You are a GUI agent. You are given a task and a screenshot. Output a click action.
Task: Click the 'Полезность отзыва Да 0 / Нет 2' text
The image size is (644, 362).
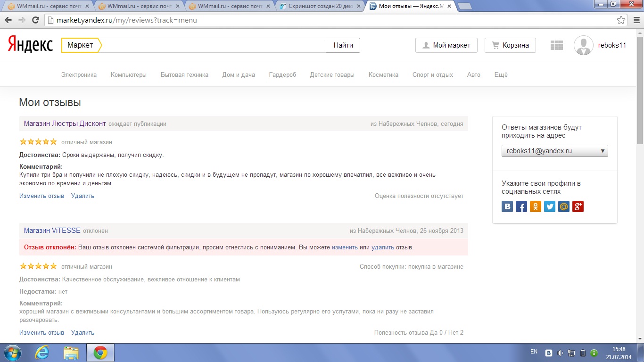pyautogui.click(x=419, y=332)
